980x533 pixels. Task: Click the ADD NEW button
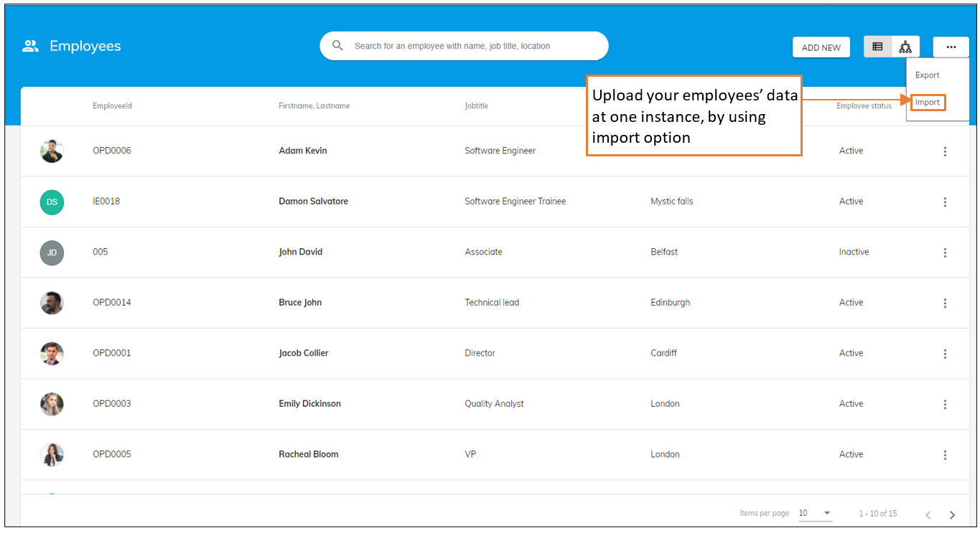821,46
